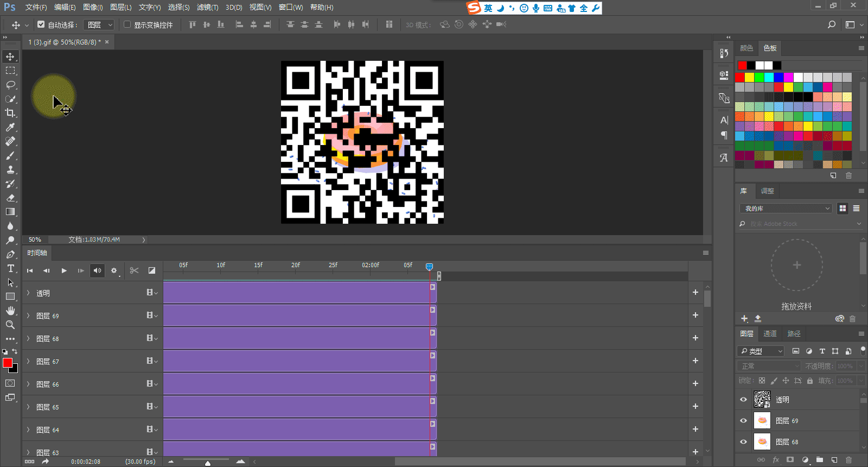Open the 我的库 library dropdown
This screenshot has height=467, width=868.
click(786, 209)
